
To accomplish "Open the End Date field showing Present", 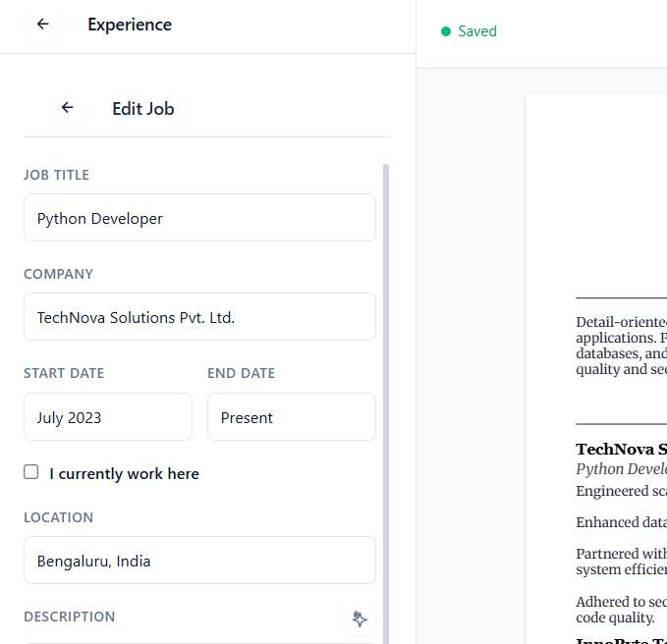I will point(291,417).
